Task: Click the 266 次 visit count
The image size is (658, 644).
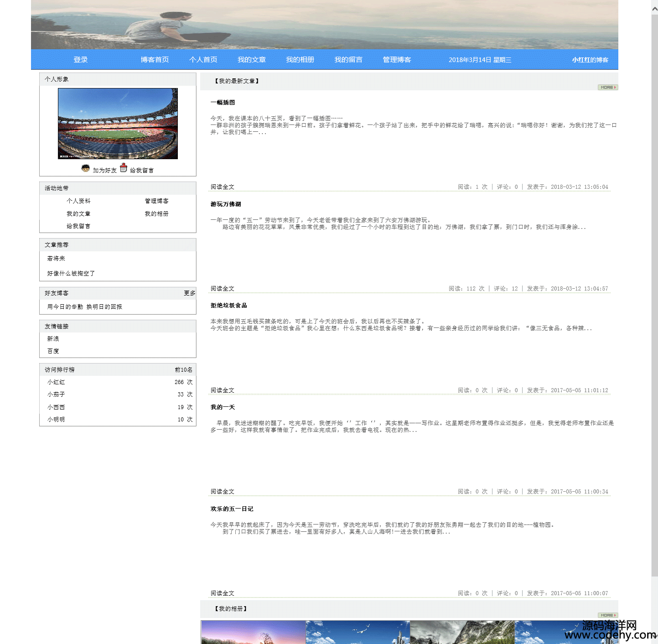Action: [184, 382]
